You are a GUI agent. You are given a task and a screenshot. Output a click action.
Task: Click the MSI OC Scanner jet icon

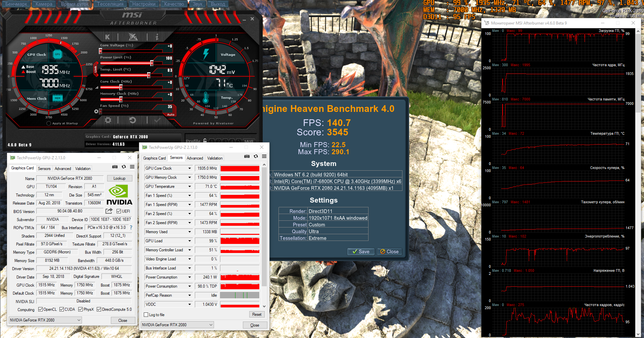pos(133,37)
